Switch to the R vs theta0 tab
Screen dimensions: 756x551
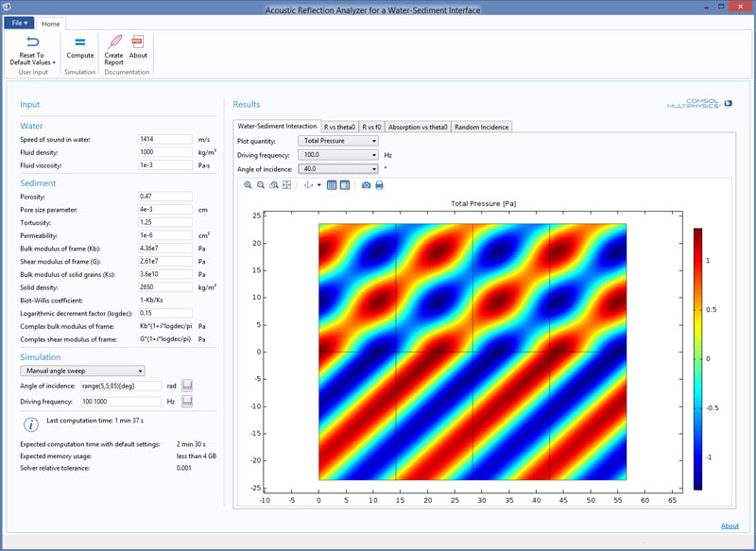point(339,127)
